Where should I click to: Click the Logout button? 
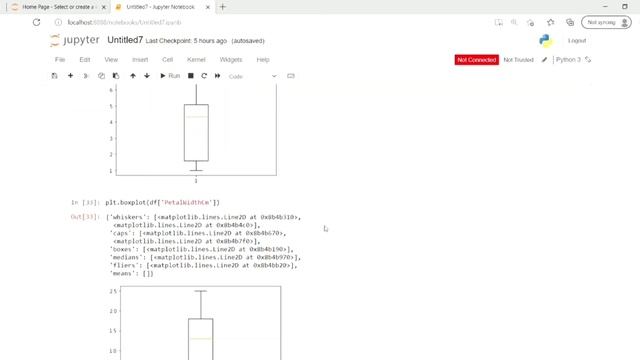[x=577, y=41]
